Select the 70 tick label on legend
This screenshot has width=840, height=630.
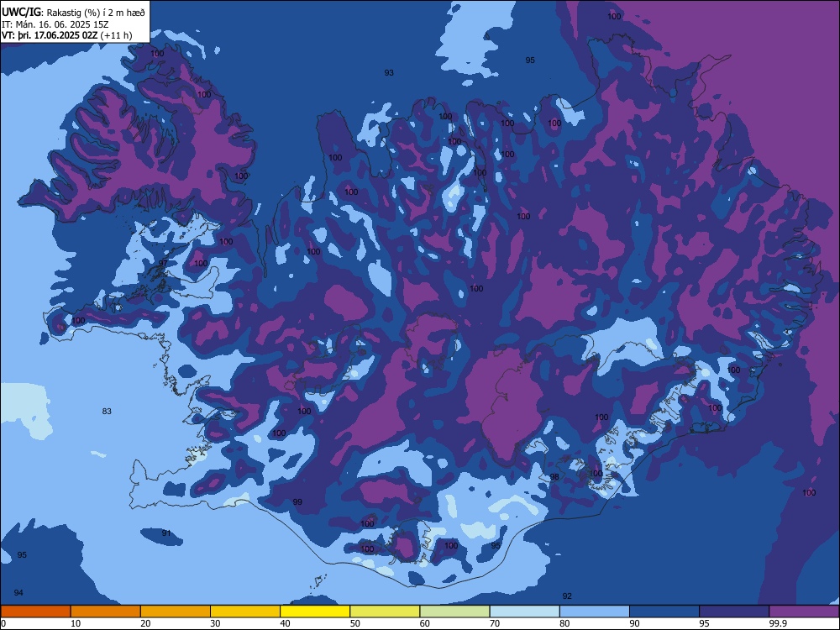point(495,623)
